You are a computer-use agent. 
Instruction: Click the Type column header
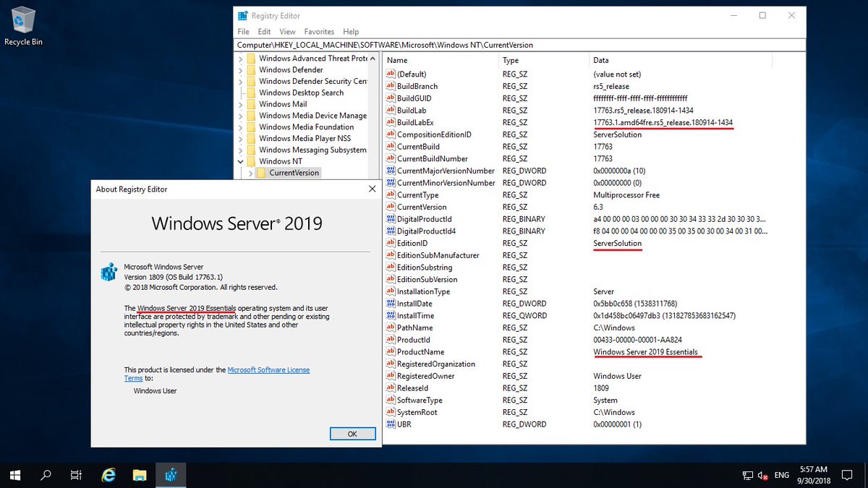click(545, 61)
